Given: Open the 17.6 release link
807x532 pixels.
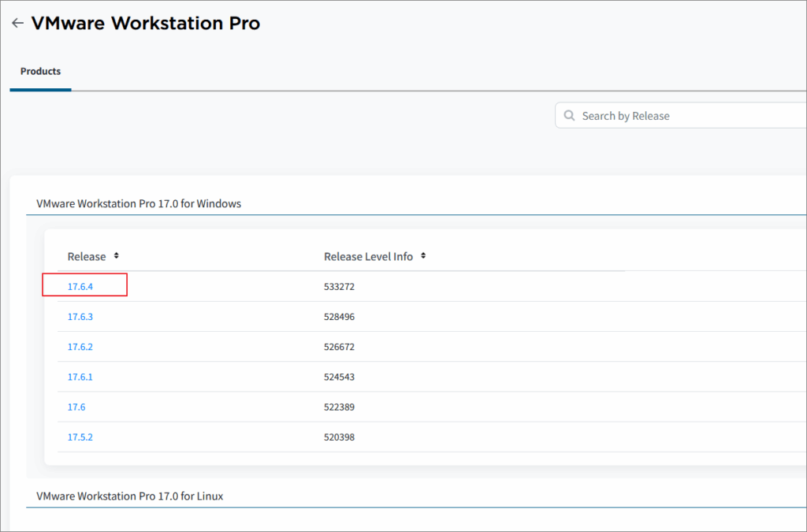Looking at the screenshot, I should pyautogui.click(x=76, y=407).
